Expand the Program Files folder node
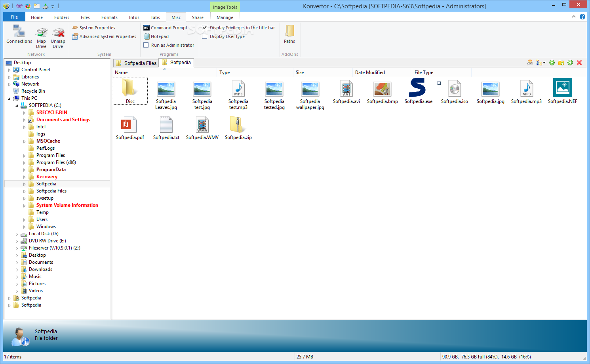Screen dimensions: 590x364 pos(25,156)
